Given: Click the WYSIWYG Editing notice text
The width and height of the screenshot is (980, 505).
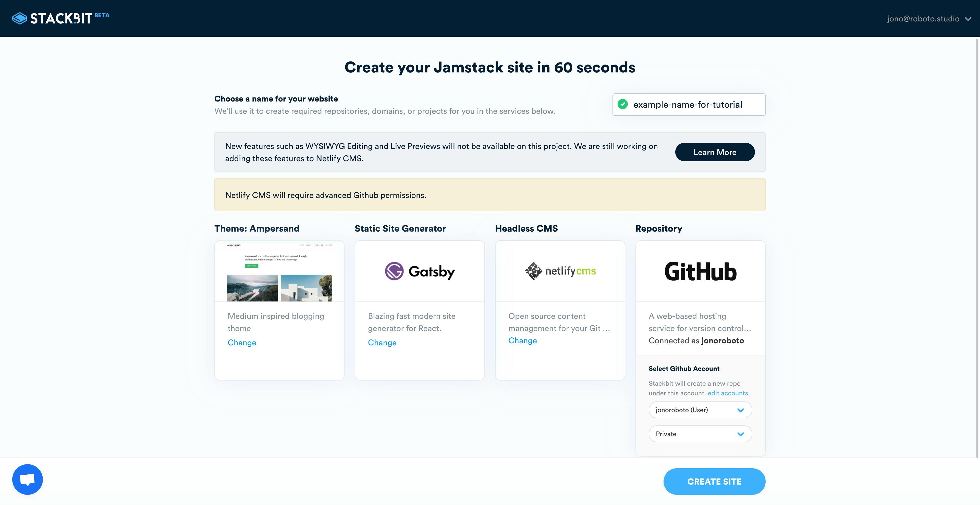Looking at the screenshot, I should coord(441,152).
